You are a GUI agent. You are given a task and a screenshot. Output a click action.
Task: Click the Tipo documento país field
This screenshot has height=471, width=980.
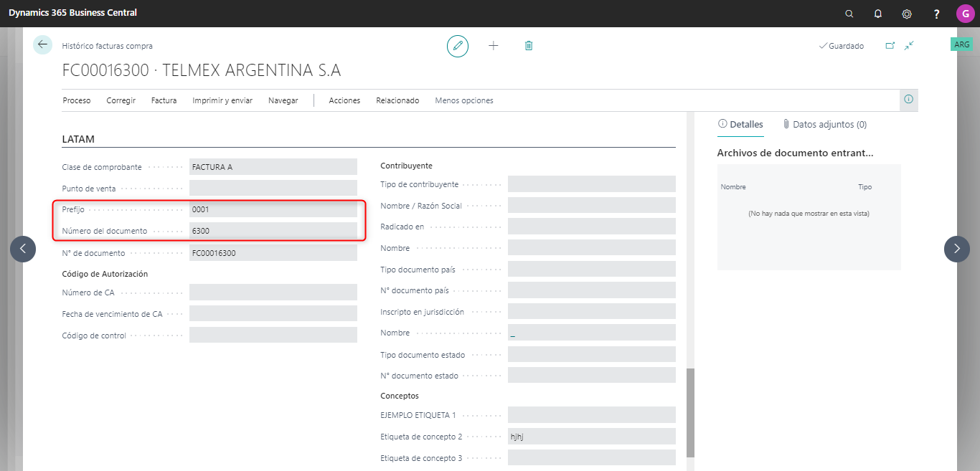click(592, 270)
